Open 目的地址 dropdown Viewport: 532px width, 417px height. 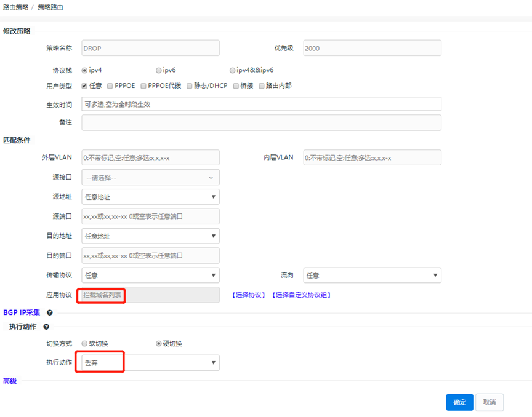(151, 236)
